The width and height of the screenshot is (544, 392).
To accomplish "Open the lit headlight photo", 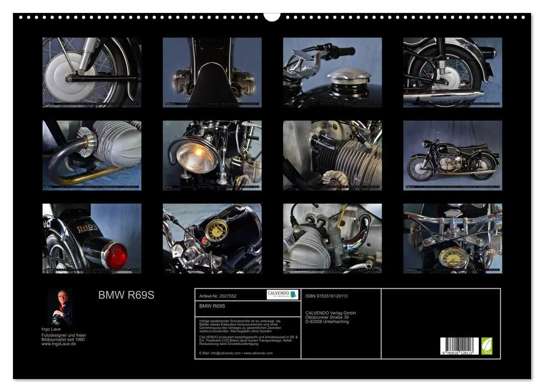I will tap(212, 155).
